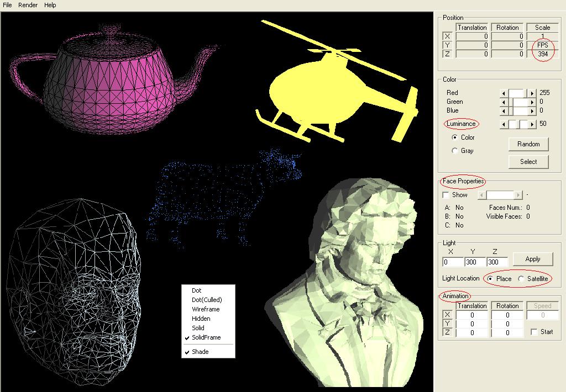Select the Gray color mode radio button
The image size is (566, 392).
(455, 151)
